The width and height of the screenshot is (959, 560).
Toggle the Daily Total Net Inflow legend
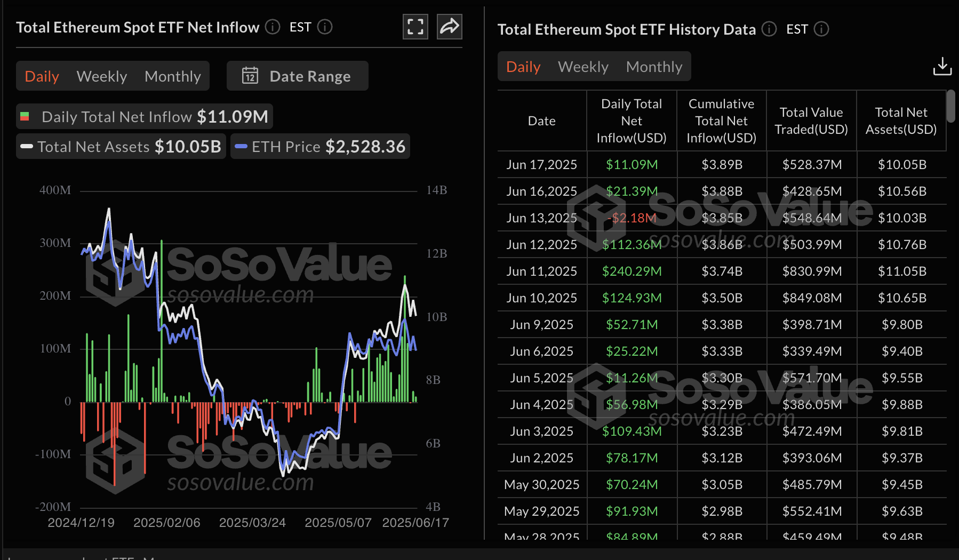click(145, 116)
